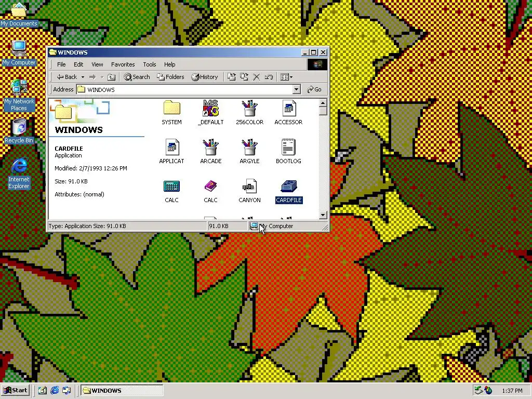The height and width of the screenshot is (399, 532).
Task: Select the BOOTLOG text file icon
Action: click(x=289, y=147)
